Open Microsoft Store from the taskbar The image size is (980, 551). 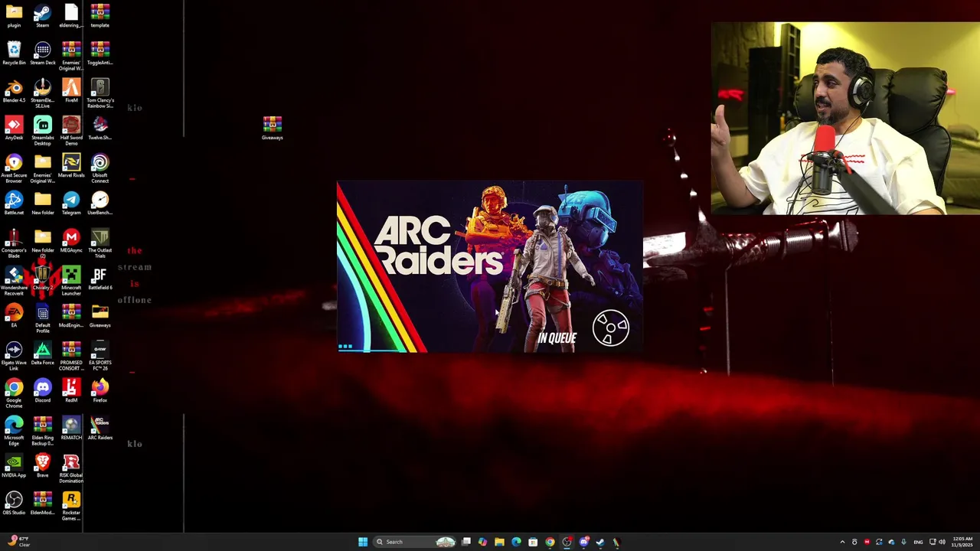[533, 542]
